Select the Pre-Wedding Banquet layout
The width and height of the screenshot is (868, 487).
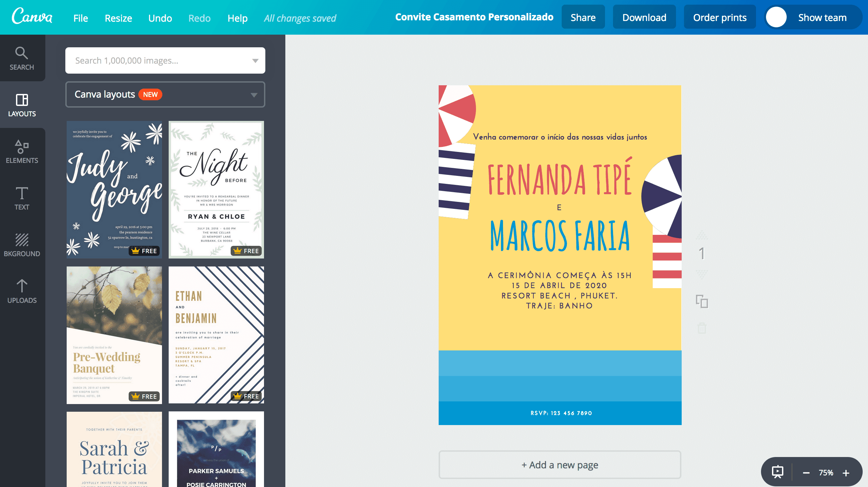[114, 335]
